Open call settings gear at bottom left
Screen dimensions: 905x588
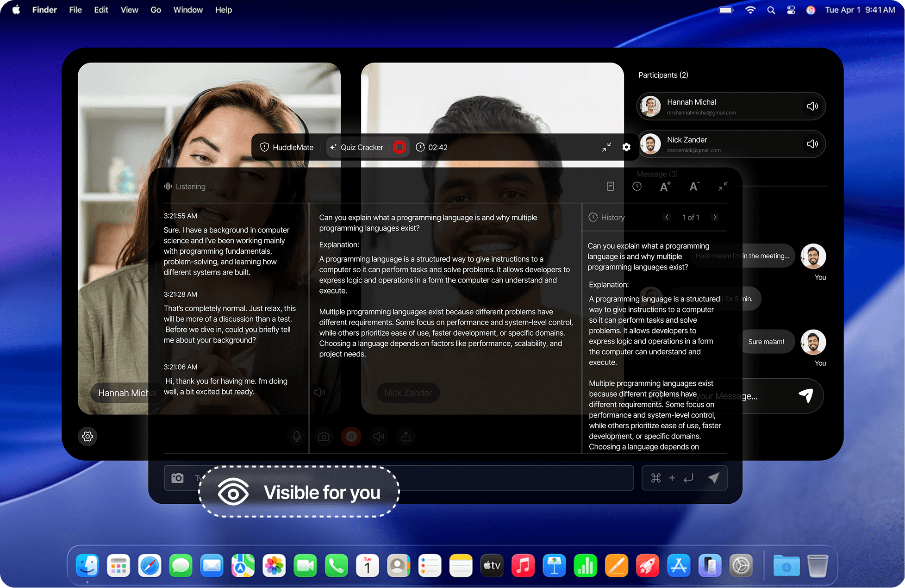pyautogui.click(x=87, y=436)
